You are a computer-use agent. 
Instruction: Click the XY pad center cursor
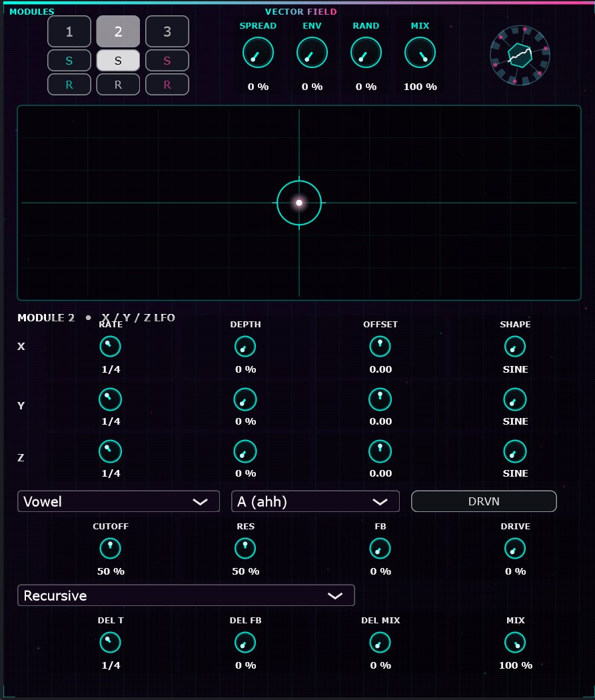pos(299,203)
